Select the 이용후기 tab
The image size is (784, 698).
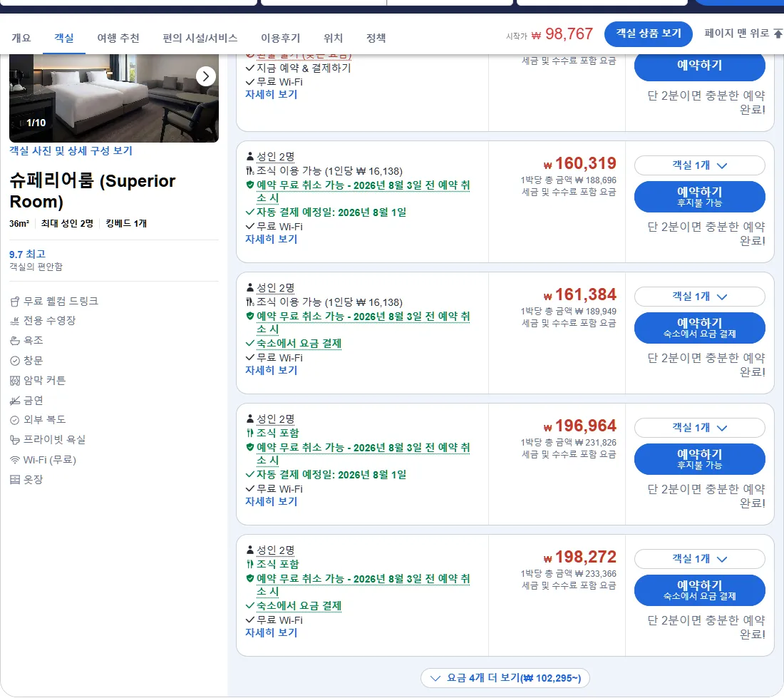pyautogui.click(x=281, y=38)
